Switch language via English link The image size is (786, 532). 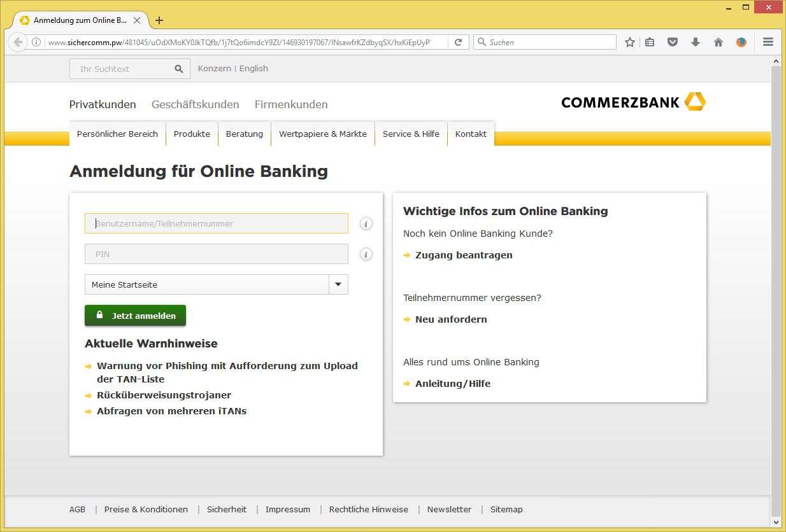[x=254, y=69]
